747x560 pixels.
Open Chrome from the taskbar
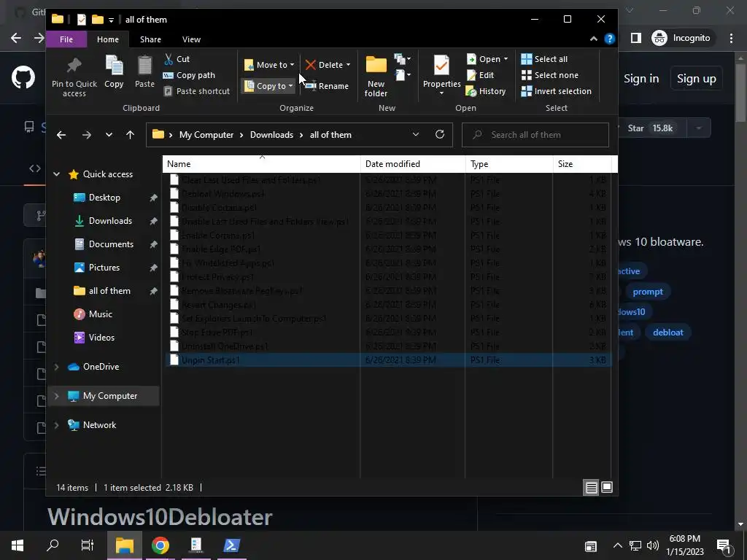point(160,545)
